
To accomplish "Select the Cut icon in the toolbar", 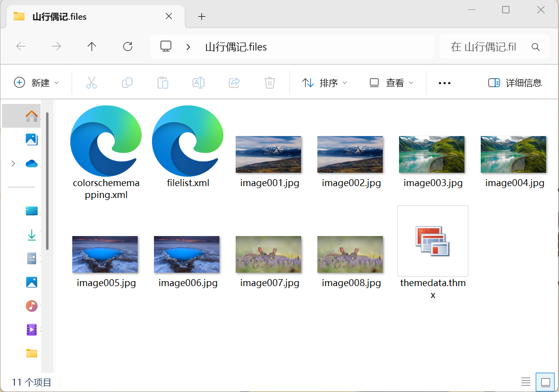I will pos(92,83).
